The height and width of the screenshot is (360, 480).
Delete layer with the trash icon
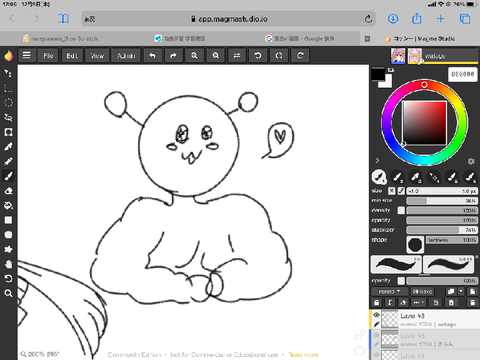[472, 302]
